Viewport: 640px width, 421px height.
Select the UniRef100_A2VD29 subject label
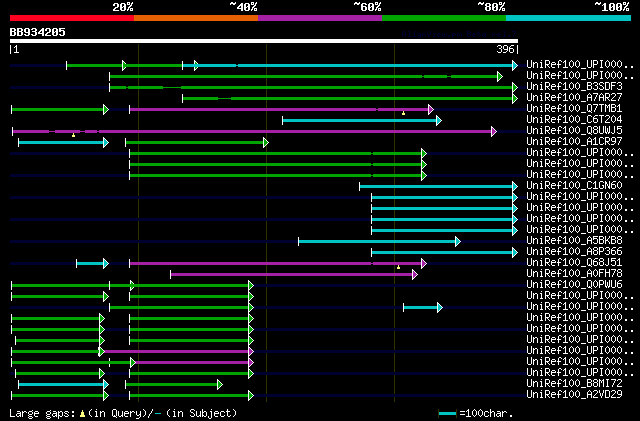click(x=574, y=394)
